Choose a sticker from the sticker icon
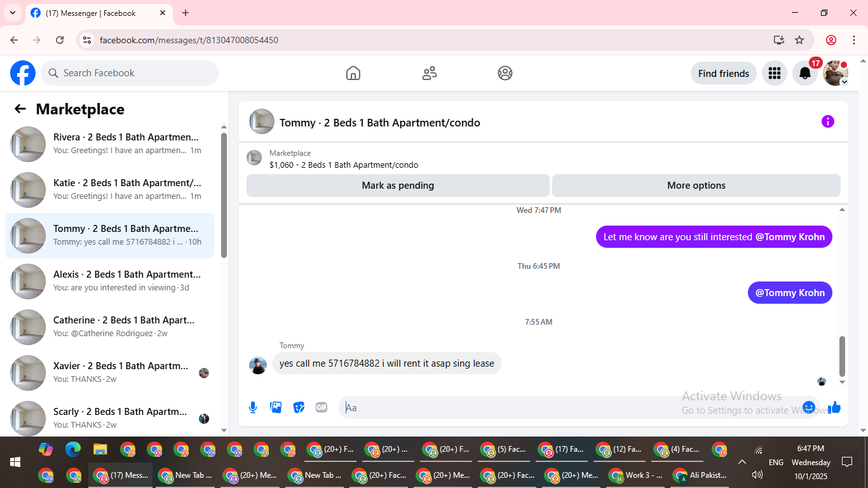Image resolution: width=868 pixels, height=488 pixels. [299, 407]
